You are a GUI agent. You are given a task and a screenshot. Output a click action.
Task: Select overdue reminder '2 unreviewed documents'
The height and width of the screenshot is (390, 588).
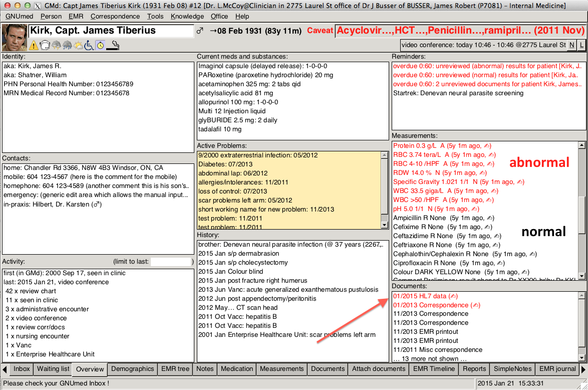click(487, 84)
